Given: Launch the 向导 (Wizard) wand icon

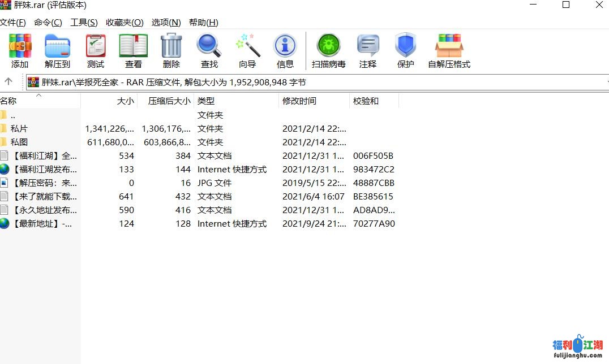Looking at the screenshot, I should [x=247, y=51].
